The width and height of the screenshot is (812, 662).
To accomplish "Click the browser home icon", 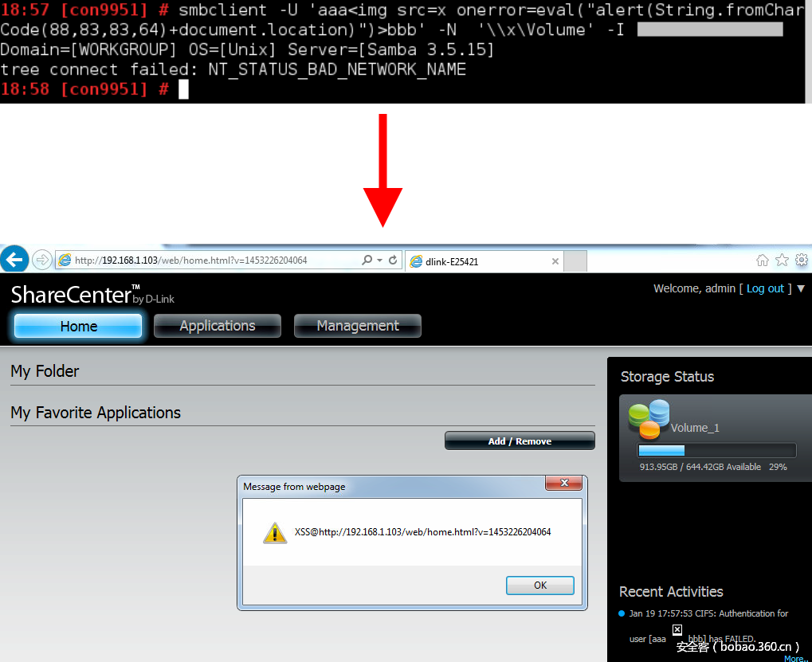I will 763,260.
